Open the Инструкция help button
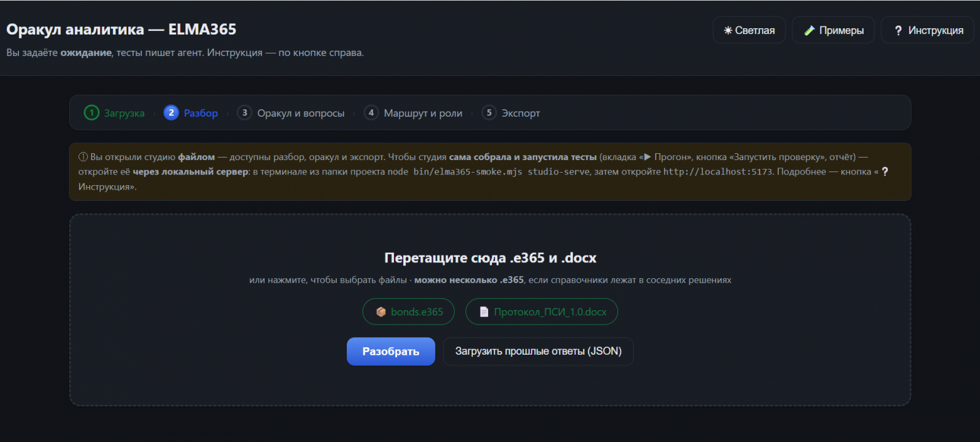 click(x=928, y=30)
